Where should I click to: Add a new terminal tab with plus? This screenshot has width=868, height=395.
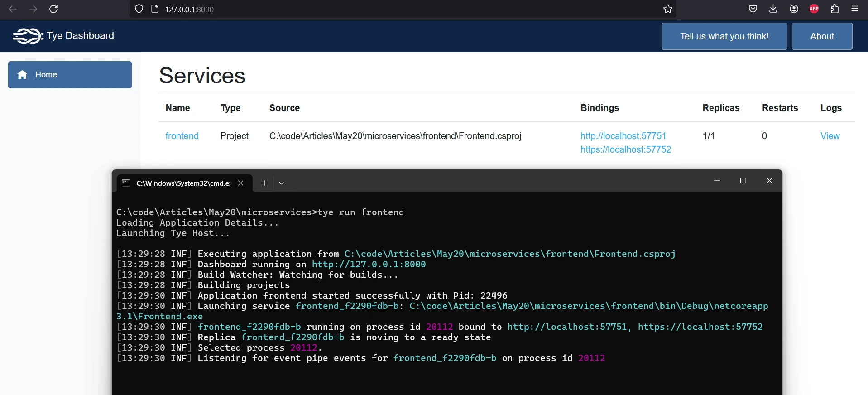pos(264,183)
